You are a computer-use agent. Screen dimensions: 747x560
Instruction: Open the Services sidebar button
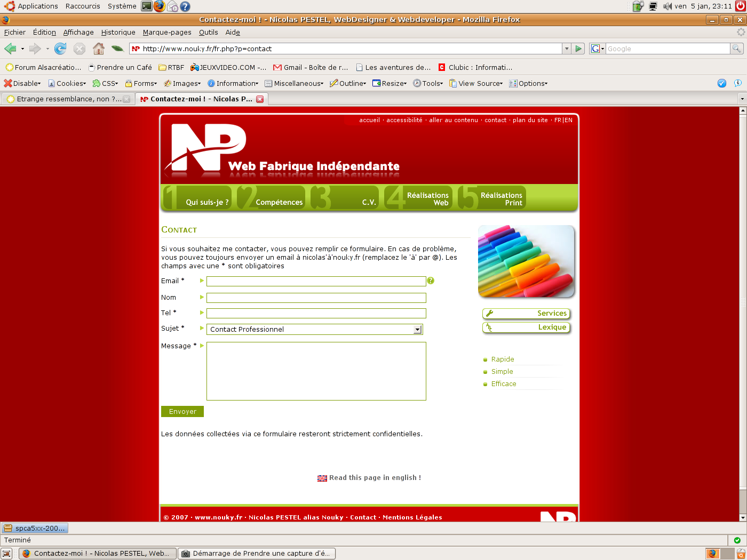tap(527, 314)
